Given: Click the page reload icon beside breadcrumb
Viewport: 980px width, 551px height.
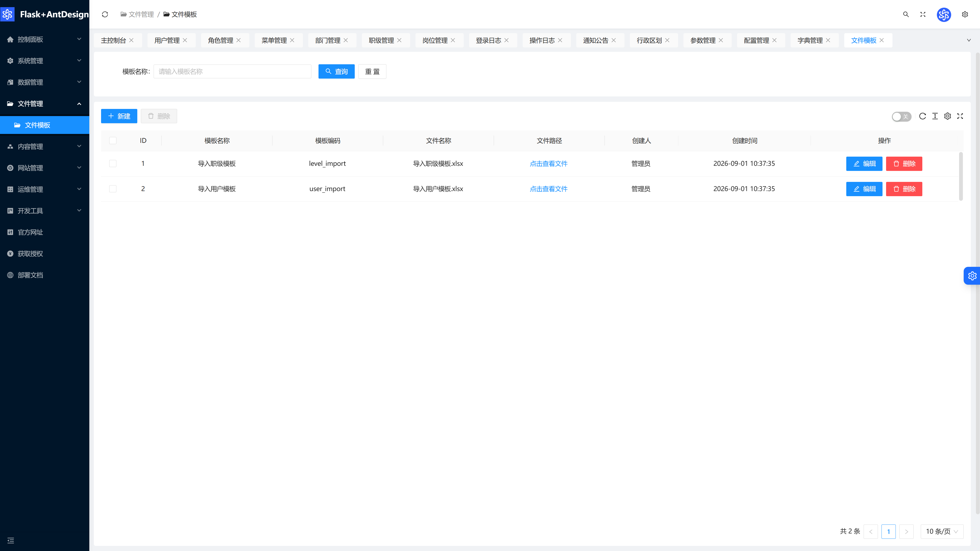Looking at the screenshot, I should pyautogui.click(x=105, y=15).
